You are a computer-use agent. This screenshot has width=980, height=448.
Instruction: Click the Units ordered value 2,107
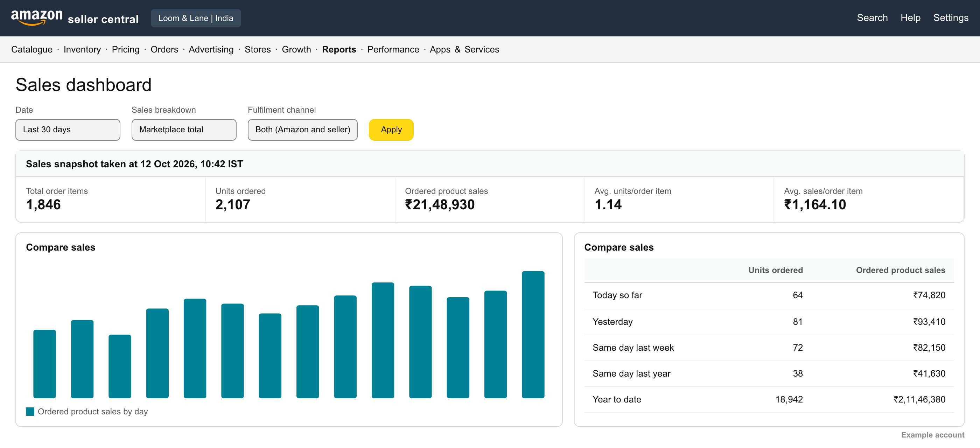(233, 205)
